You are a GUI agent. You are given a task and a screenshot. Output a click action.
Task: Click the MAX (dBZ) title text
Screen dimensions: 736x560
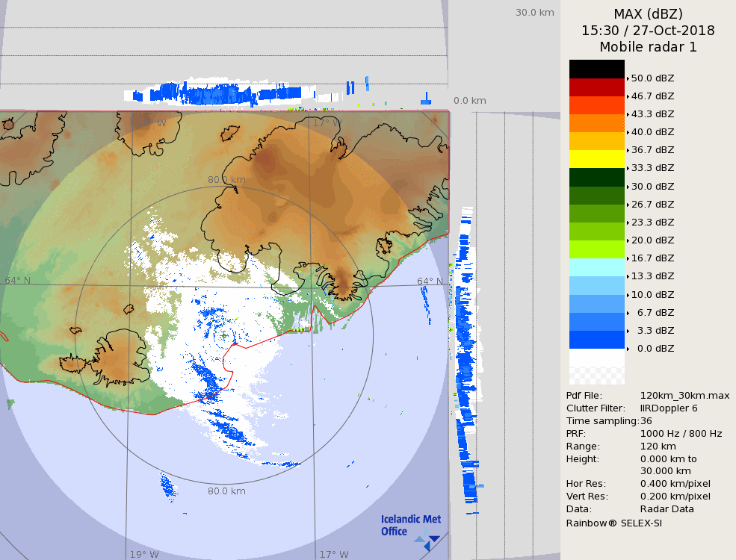pyautogui.click(x=648, y=13)
